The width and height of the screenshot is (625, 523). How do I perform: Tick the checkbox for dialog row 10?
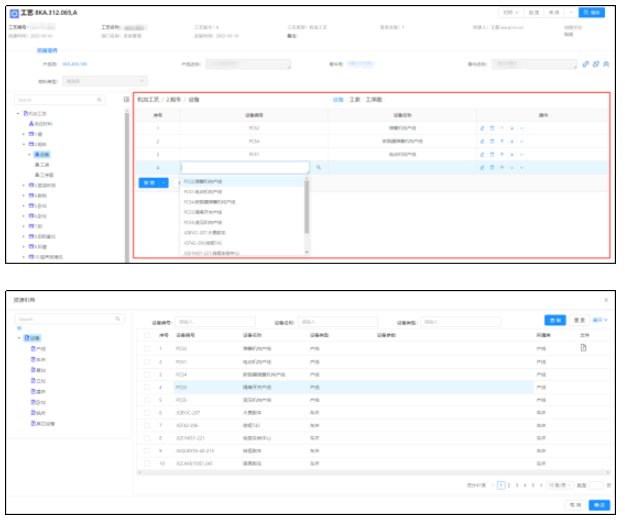pos(146,463)
